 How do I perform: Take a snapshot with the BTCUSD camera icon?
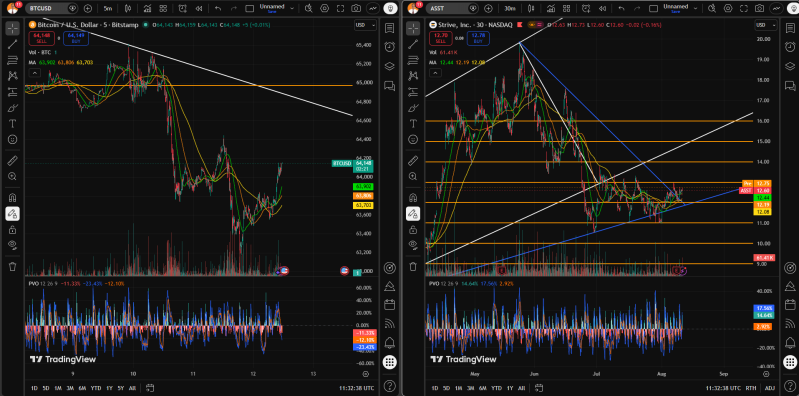click(357, 8)
